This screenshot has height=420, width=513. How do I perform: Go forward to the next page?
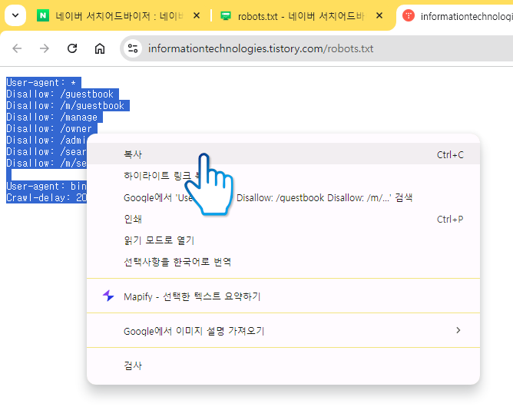45,48
